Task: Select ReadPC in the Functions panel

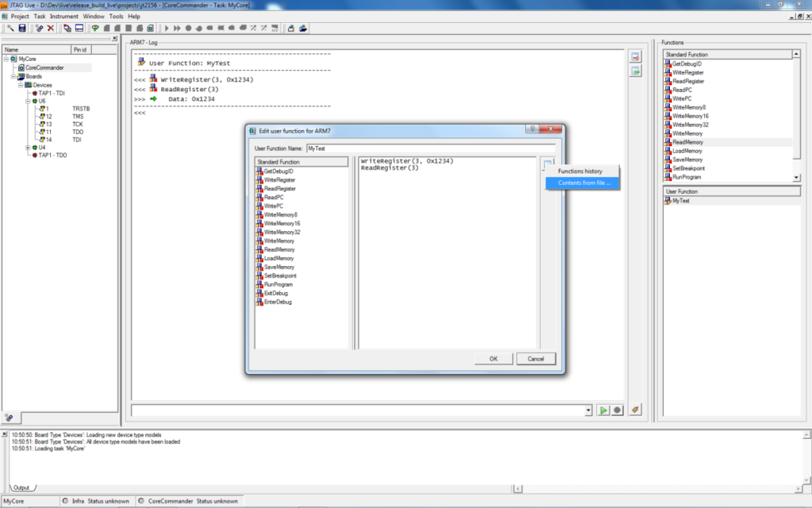Action: (682, 90)
